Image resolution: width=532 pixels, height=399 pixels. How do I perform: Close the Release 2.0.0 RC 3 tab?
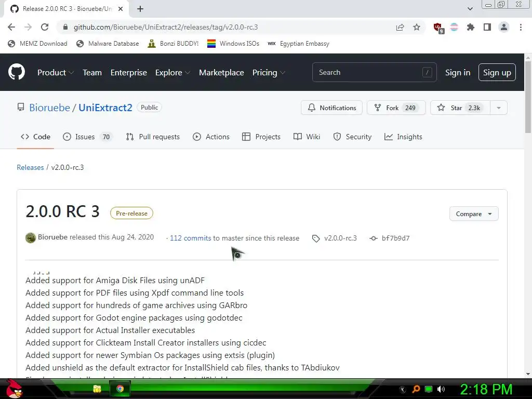[121, 9]
